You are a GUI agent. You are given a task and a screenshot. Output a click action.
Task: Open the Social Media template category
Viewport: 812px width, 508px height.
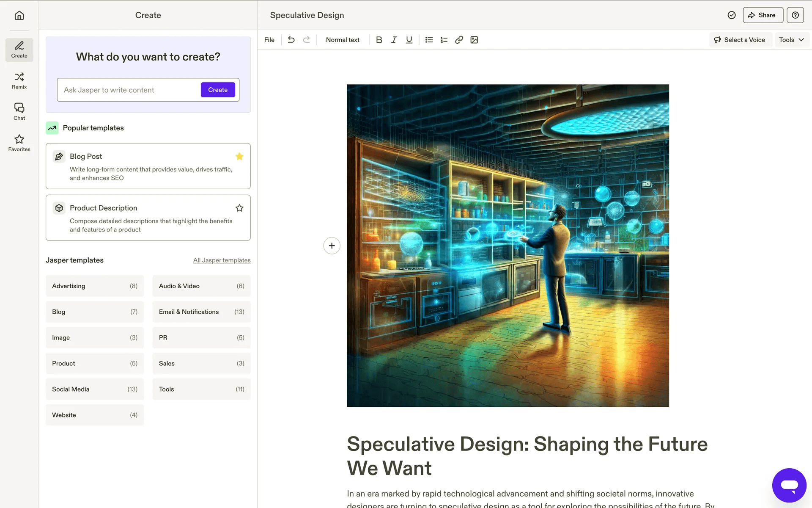(94, 389)
